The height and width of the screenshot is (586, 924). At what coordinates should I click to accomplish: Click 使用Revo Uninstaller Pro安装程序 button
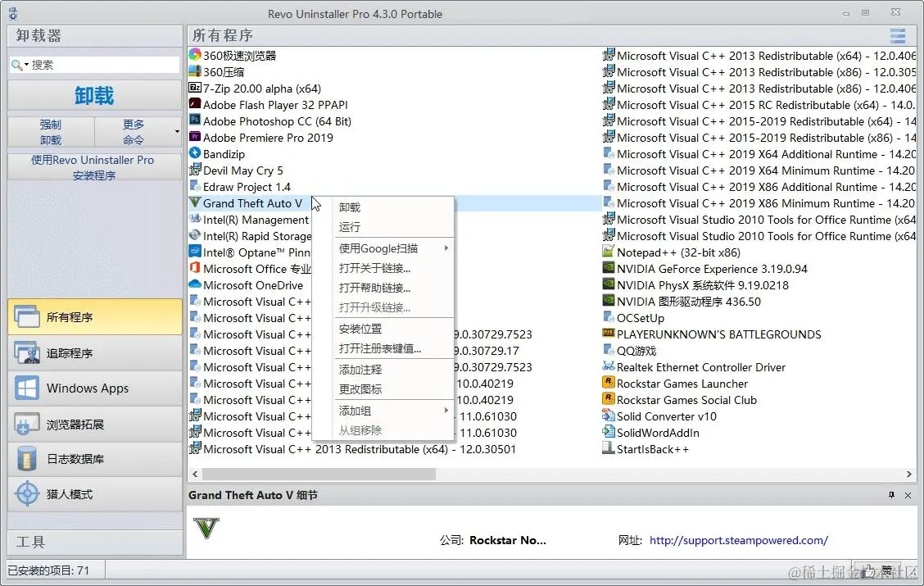[94, 167]
